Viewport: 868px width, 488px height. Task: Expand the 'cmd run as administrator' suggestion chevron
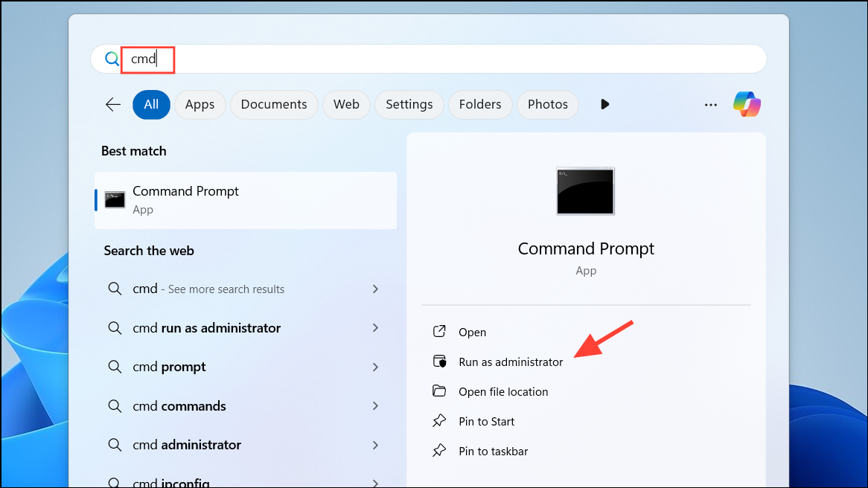click(375, 328)
